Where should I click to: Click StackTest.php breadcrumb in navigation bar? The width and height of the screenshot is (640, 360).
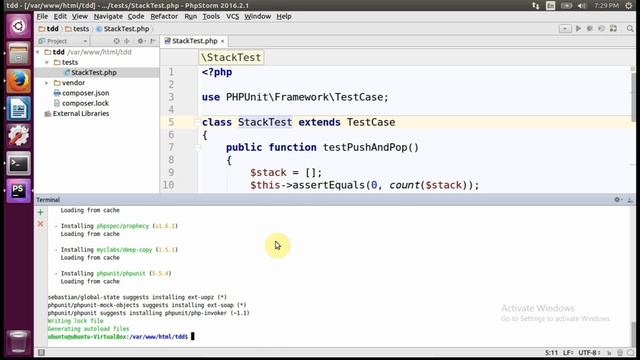click(x=123, y=29)
